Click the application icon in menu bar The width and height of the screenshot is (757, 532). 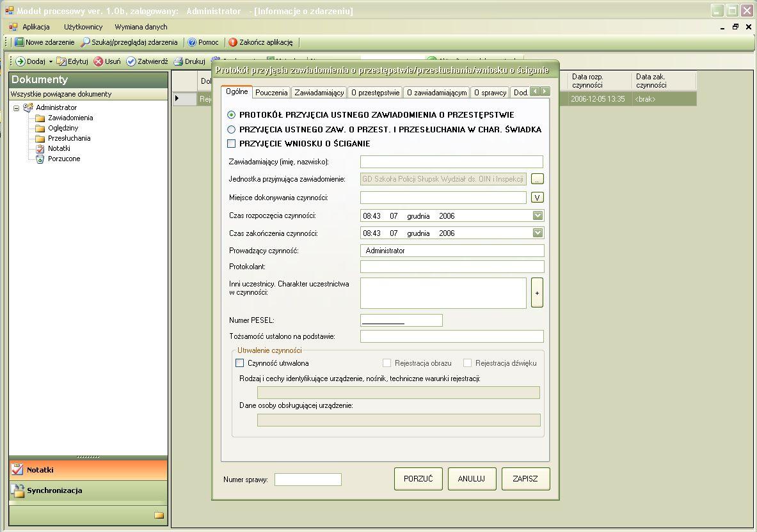[x=13, y=27]
